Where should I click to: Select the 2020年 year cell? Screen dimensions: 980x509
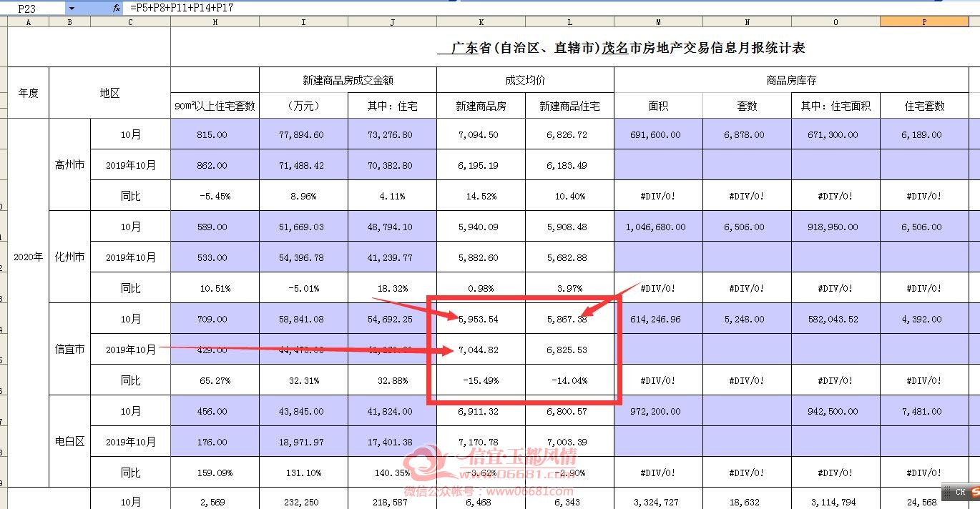click(28, 257)
